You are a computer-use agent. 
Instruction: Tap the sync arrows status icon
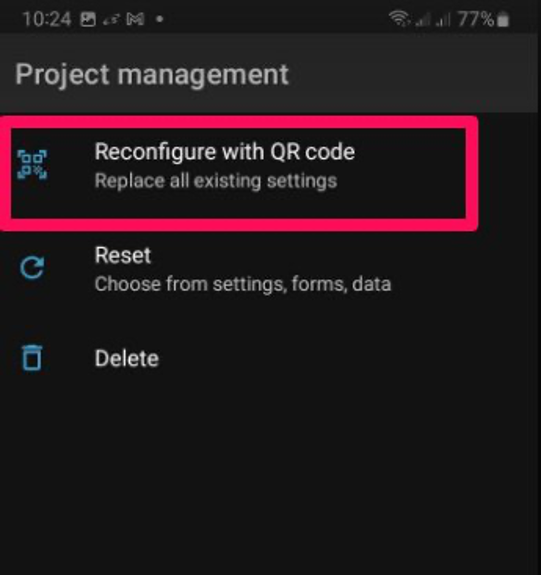(x=112, y=20)
